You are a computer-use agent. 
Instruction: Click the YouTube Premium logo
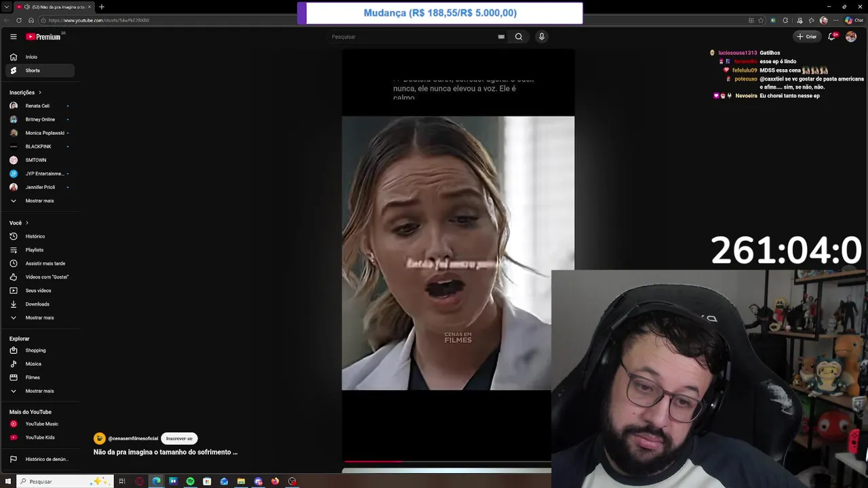coord(43,37)
